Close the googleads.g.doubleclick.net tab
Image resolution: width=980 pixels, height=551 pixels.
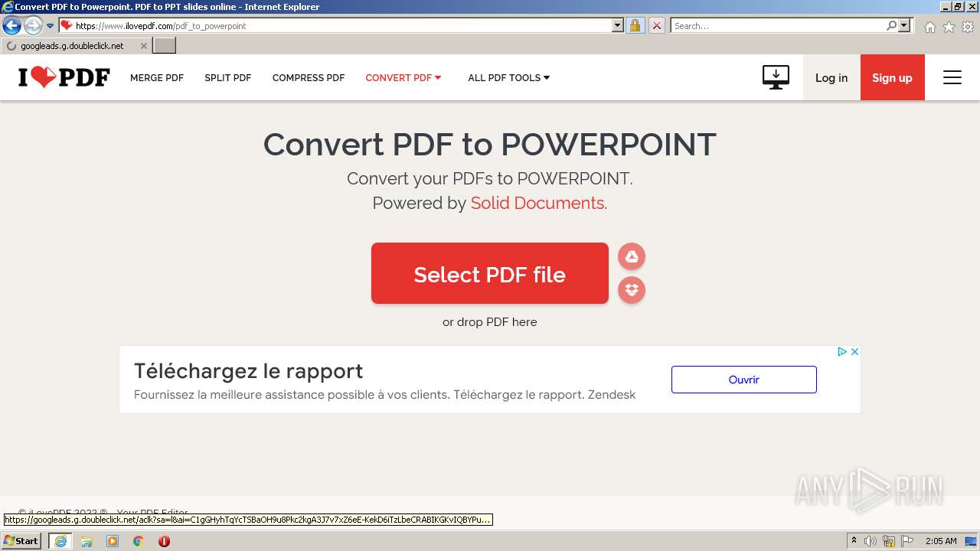tap(143, 46)
